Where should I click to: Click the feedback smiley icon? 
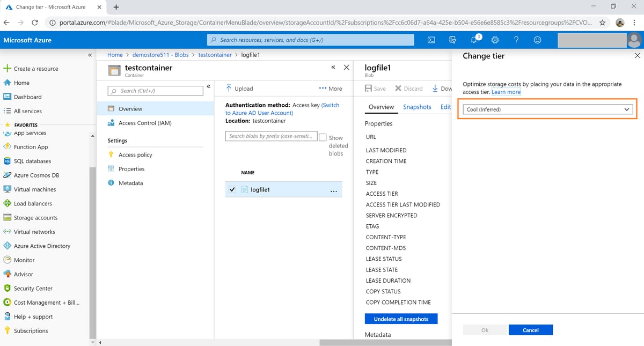coord(537,40)
